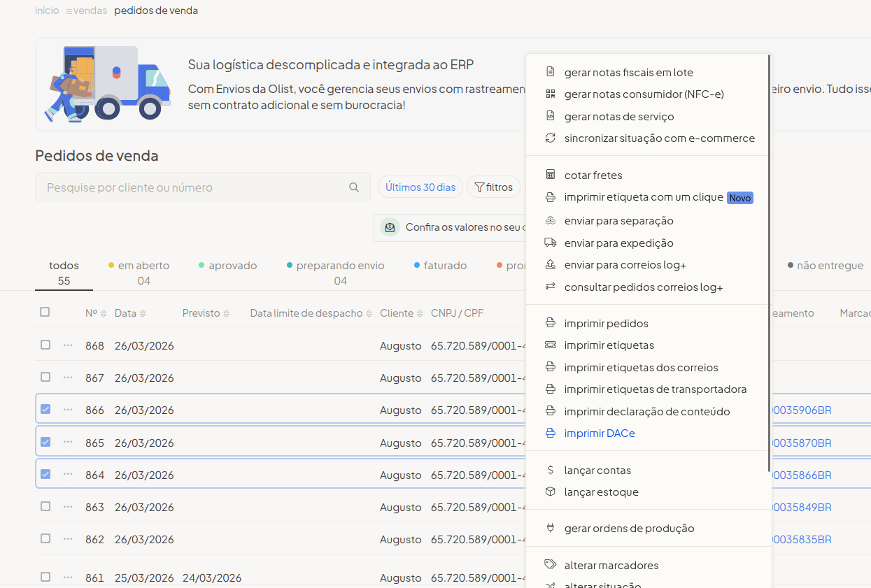
Task: Sort by the Nº column arrows
Action: (x=104, y=314)
